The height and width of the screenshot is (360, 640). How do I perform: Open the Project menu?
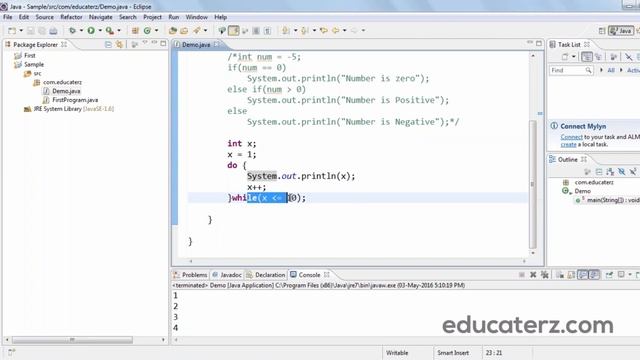click(152, 17)
